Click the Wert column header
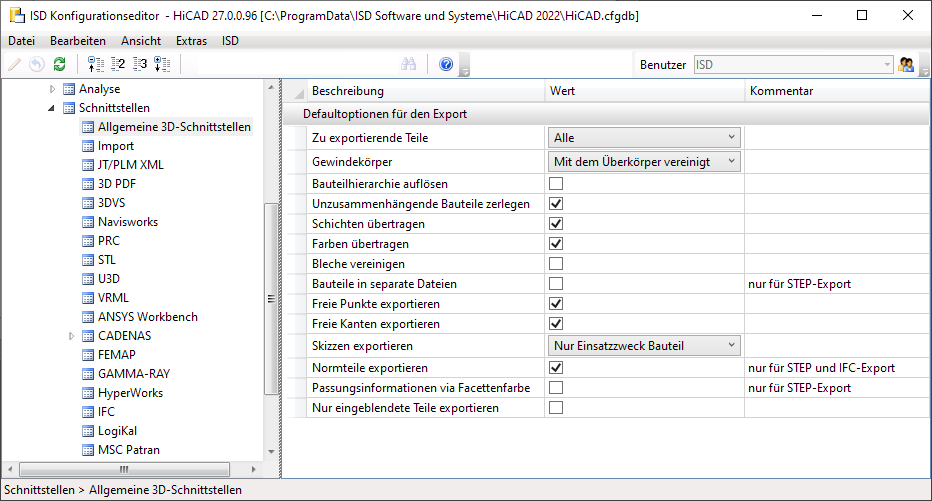Image resolution: width=932 pixels, height=501 pixels. (645, 91)
